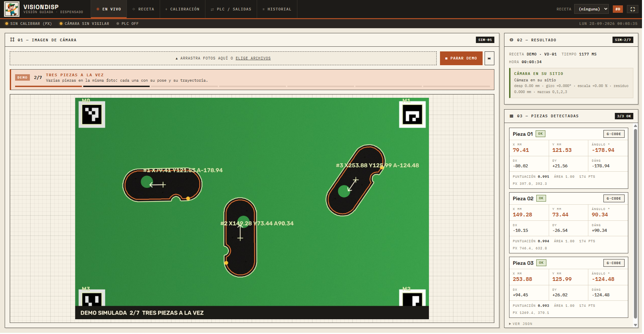Click the Elige Archivos link

tap(253, 58)
